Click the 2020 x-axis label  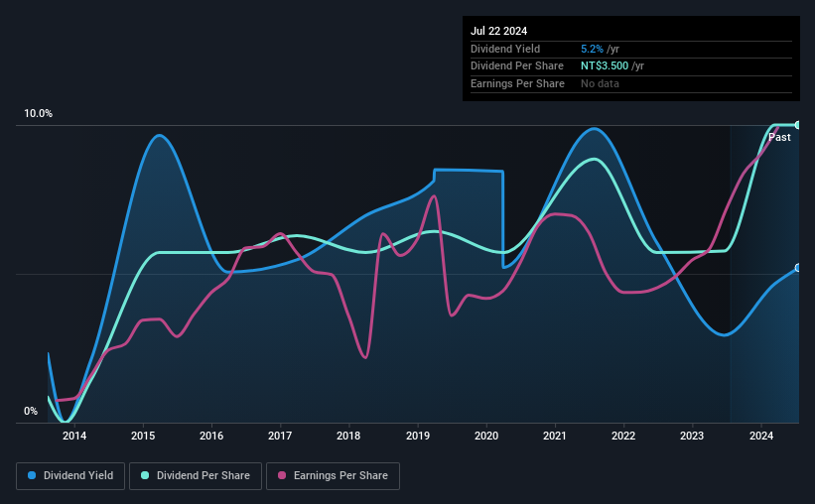point(486,436)
